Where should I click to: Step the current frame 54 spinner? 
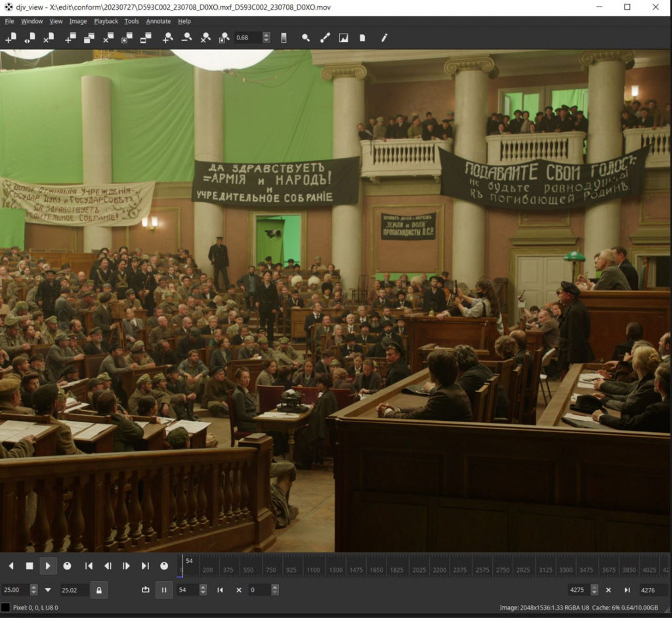[x=203, y=590]
